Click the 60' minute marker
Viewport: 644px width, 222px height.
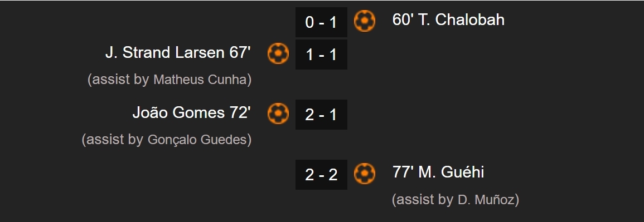403,19
